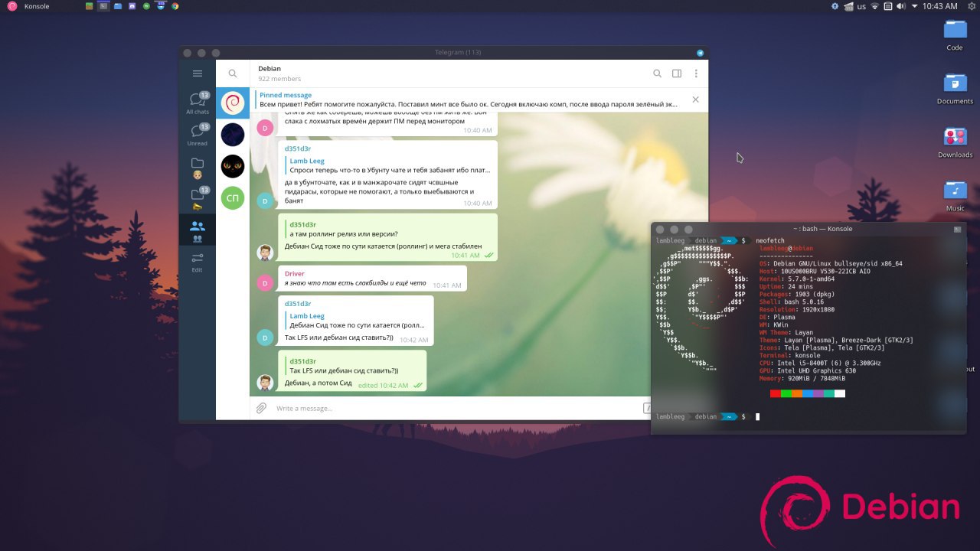Open the clipboard tray icon

tap(888, 6)
